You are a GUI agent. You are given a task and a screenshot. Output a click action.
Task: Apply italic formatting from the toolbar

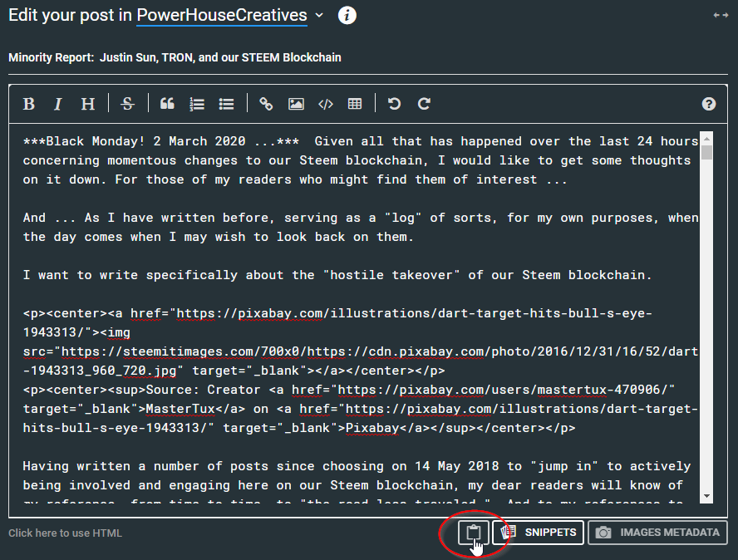[58, 104]
